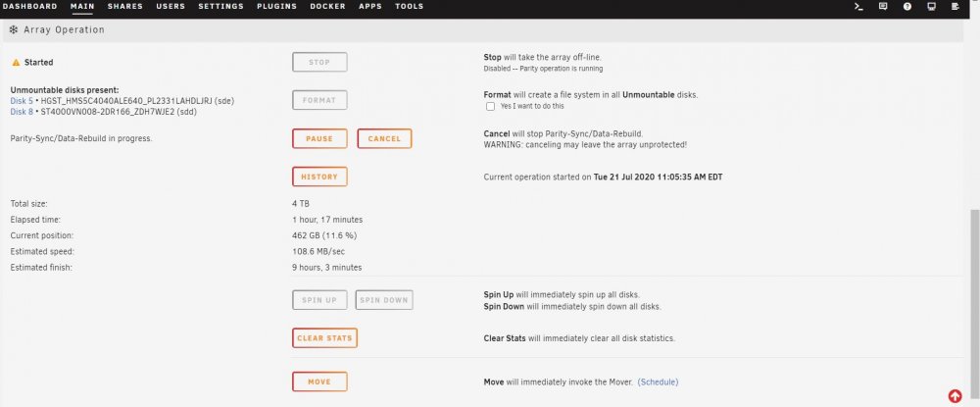
Task: Open the Apps page
Action: pos(370,6)
